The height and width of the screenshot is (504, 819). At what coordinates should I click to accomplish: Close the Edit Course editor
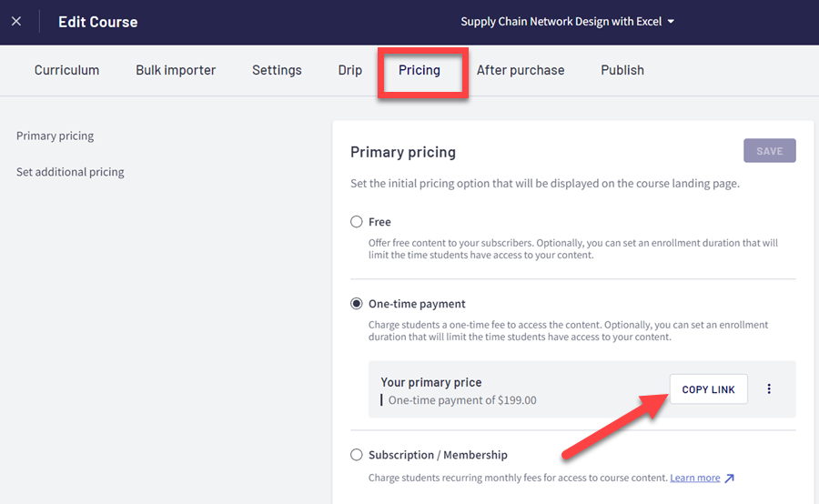click(16, 22)
